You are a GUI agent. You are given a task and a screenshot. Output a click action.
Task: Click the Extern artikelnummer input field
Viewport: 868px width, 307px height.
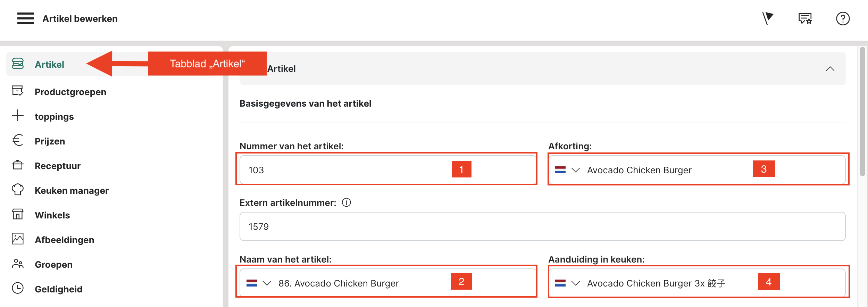coord(542,227)
